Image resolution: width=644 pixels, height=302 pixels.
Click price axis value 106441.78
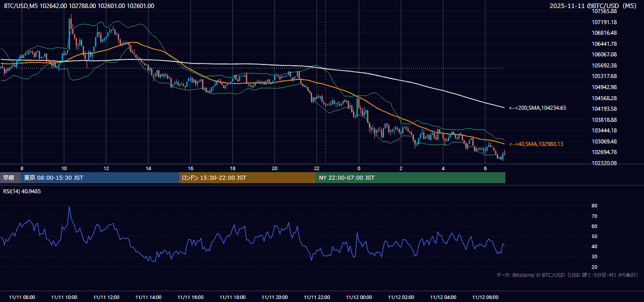604,44
